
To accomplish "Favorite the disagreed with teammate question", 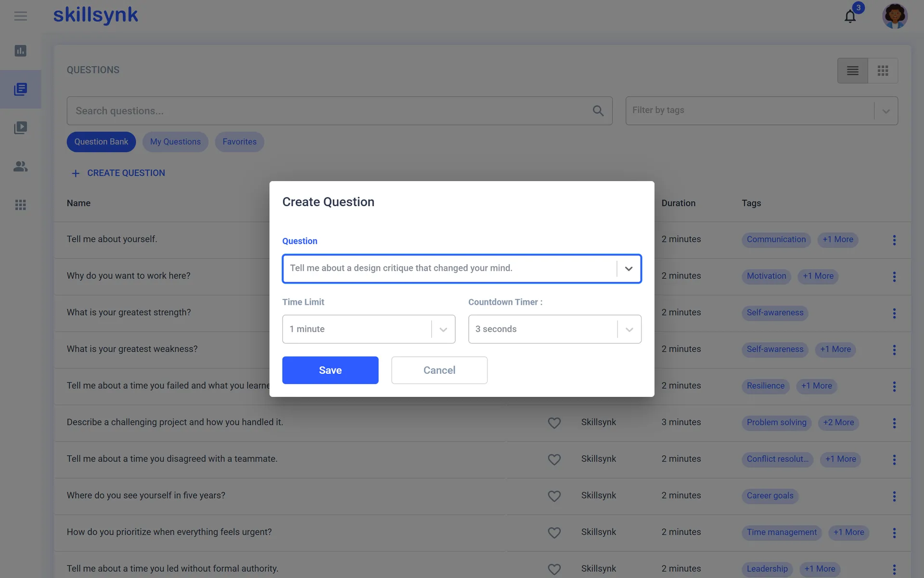I will (554, 460).
